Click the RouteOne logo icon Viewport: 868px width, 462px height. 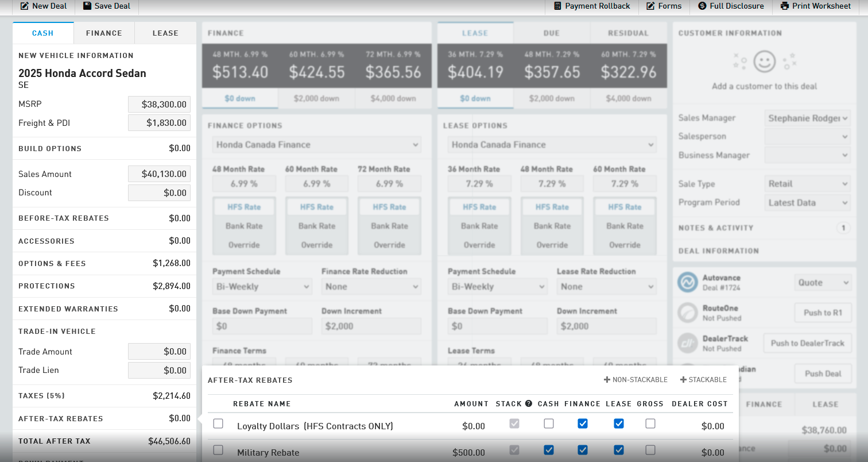coord(687,313)
